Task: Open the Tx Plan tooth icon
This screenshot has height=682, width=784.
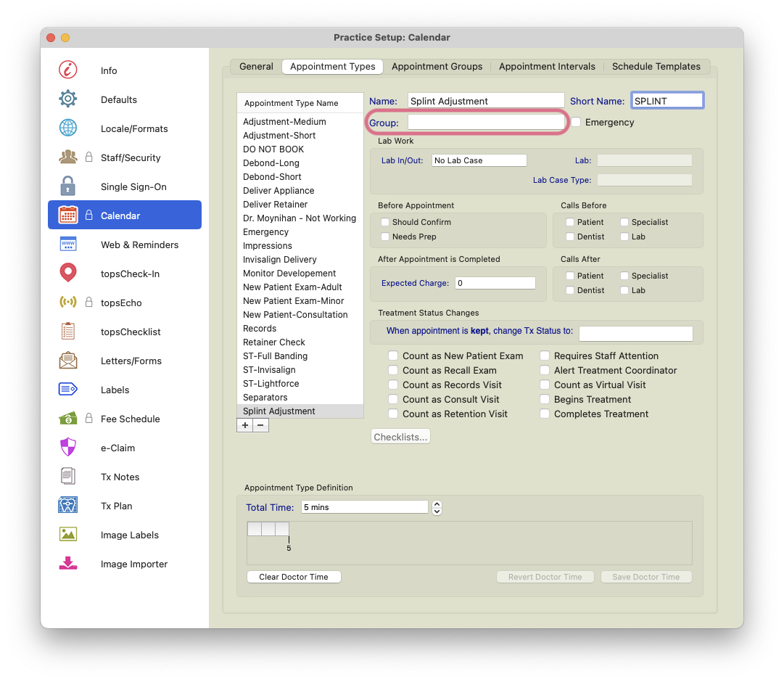Action: (x=68, y=505)
